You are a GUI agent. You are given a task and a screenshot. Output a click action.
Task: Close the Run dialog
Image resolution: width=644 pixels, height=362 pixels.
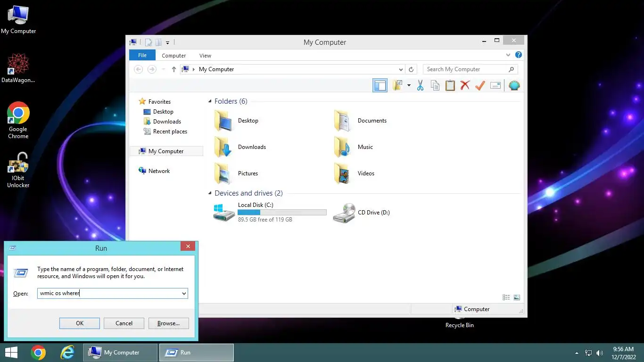click(188, 247)
